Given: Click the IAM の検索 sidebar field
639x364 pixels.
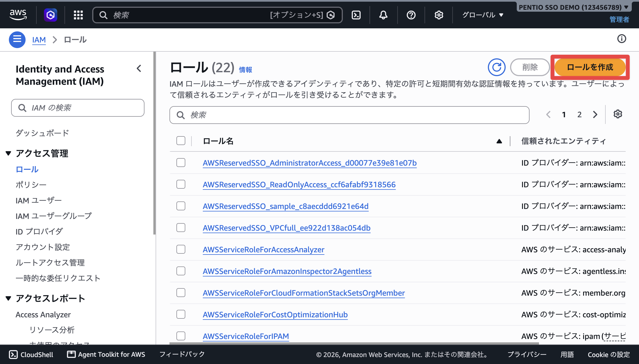Looking at the screenshot, I should click(78, 108).
